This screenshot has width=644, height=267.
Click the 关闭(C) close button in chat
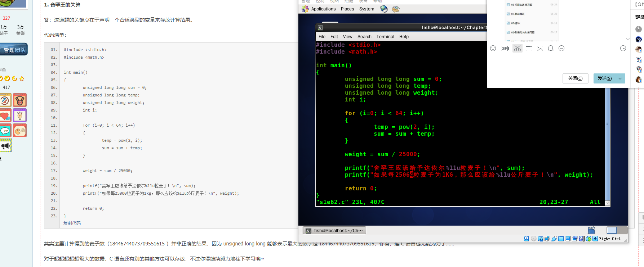point(575,78)
